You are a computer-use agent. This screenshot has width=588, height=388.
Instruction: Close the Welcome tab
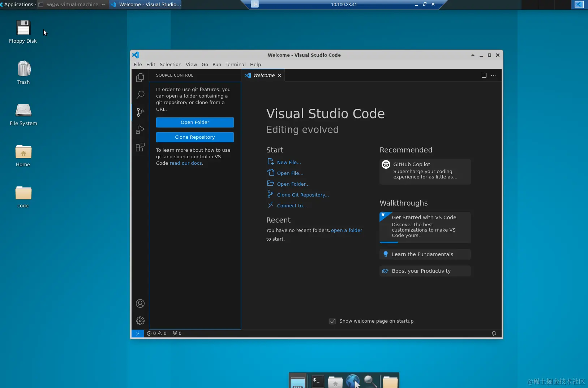point(279,76)
